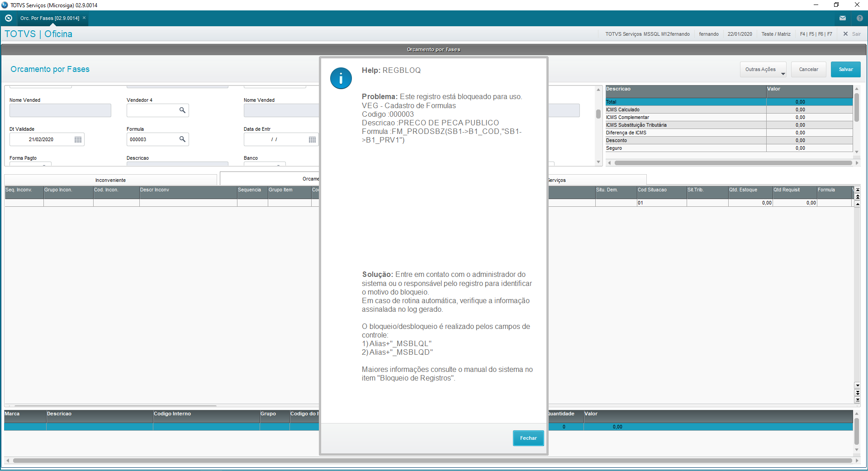This screenshot has width=868, height=471.
Task: Switch to the Orcamento tab
Action: point(270,179)
